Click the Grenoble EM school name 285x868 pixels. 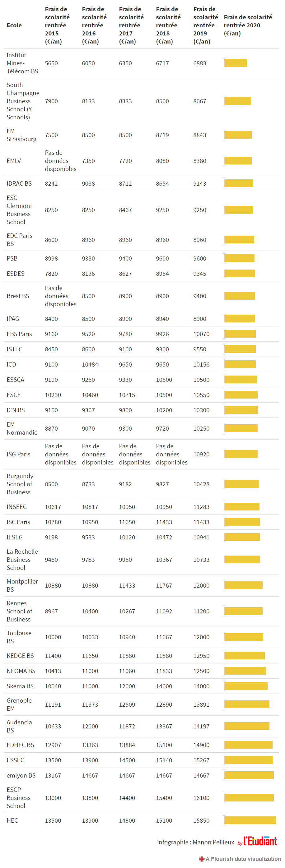(x=19, y=704)
